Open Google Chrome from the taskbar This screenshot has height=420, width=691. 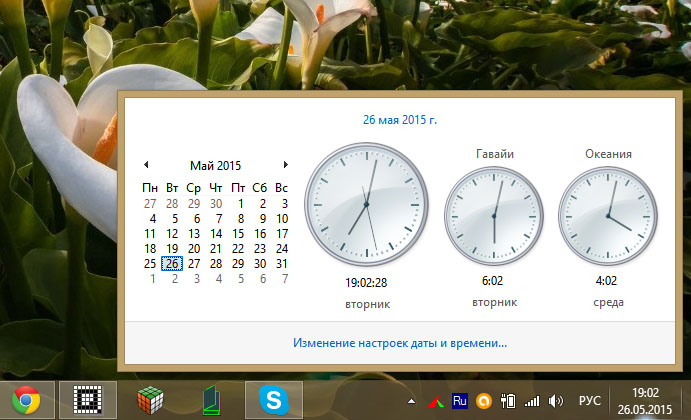click(x=26, y=400)
